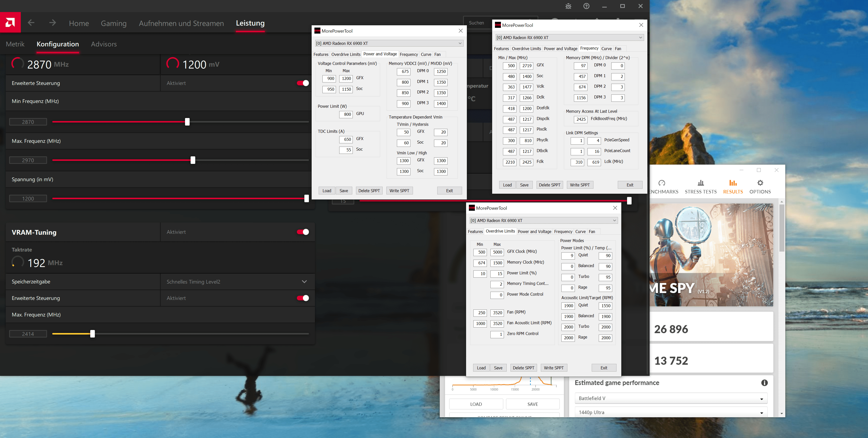The height and width of the screenshot is (438, 868).
Task: Open the 3DMark Options gear icon
Action: point(760,183)
